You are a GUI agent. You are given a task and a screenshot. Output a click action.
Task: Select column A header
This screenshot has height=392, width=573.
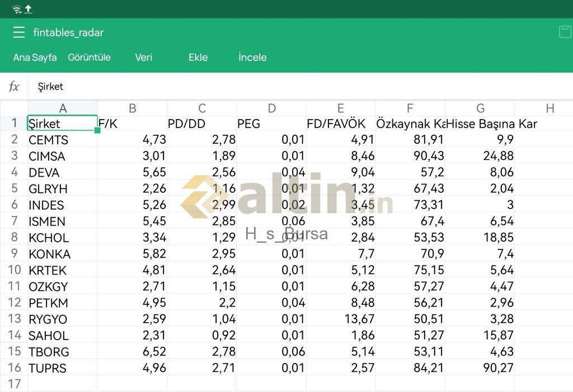(x=63, y=108)
